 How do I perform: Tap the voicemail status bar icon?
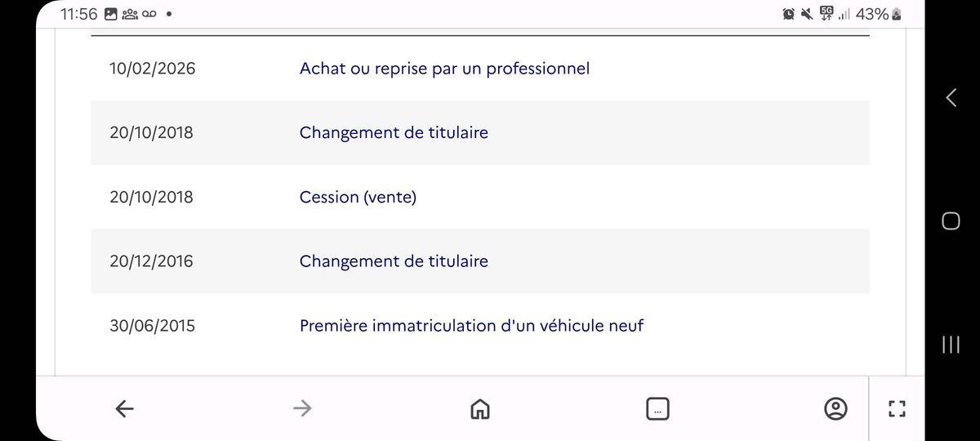coord(149,15)
